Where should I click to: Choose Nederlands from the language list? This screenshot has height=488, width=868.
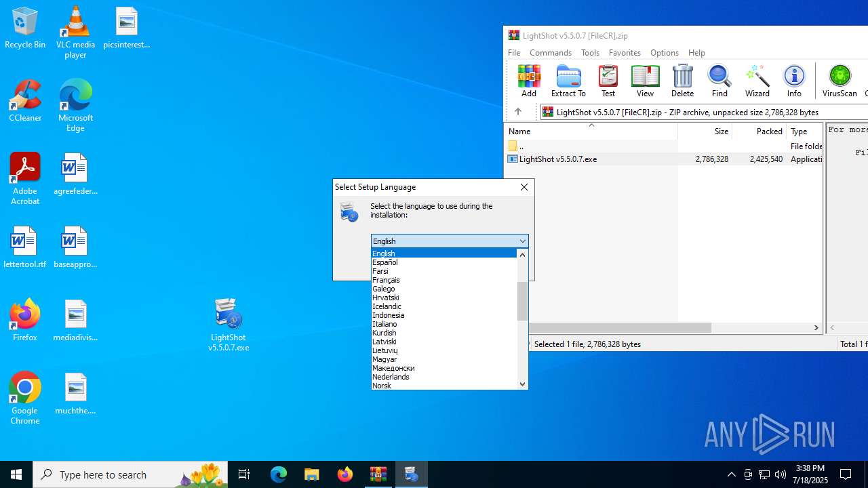tap(444, 377)
